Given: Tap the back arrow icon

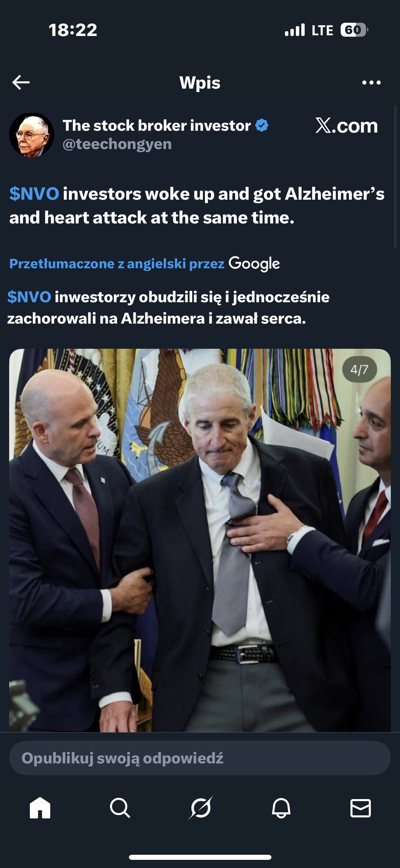Looking at the screenshot, I should [x=21, y=82].
